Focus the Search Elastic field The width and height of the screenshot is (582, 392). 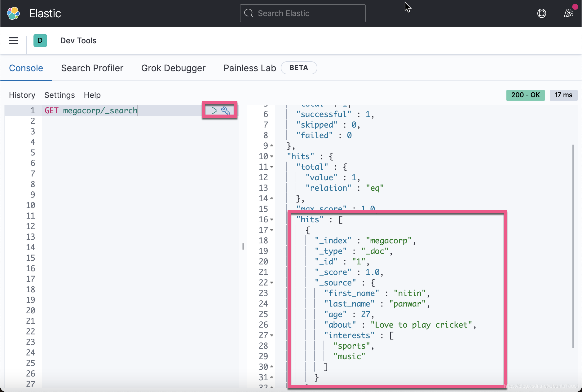(x=302, y=13)
